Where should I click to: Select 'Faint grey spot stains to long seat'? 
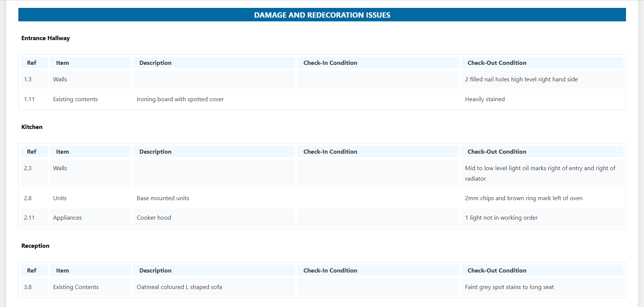pos(509,287)
